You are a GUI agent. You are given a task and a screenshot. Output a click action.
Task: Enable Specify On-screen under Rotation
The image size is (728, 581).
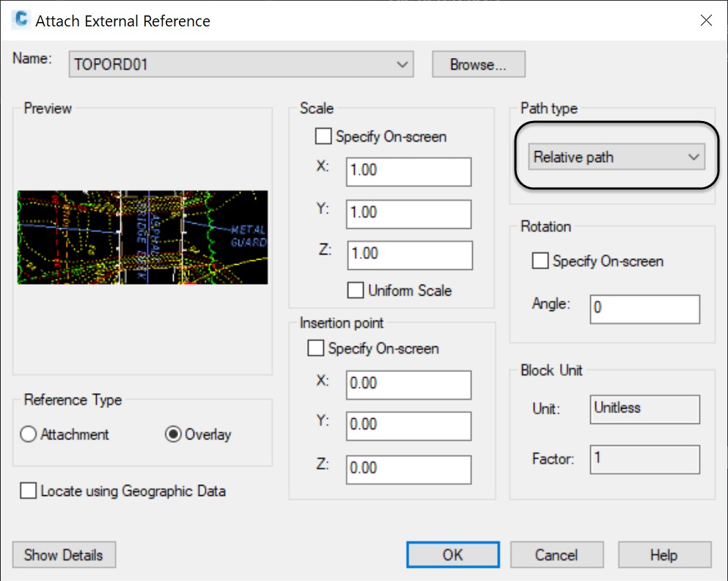tap(540, 261)
